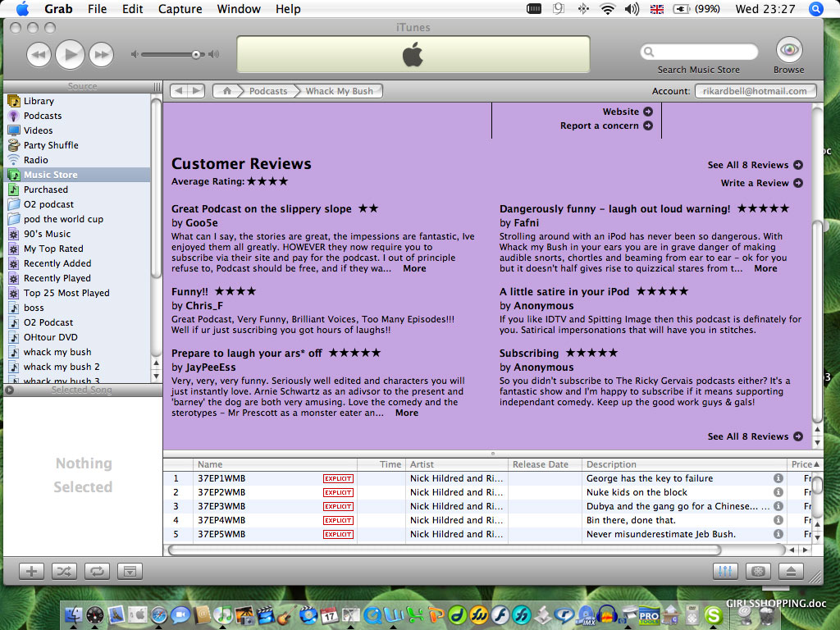Open the 'pod the world cup' folder
Image resolution: width=840 pixels, height=630 pixels.
pyautogui.click(x=63, y=219)
